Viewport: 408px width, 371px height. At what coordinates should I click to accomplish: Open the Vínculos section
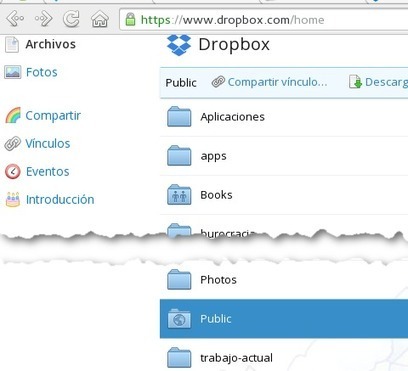[48, 144]
